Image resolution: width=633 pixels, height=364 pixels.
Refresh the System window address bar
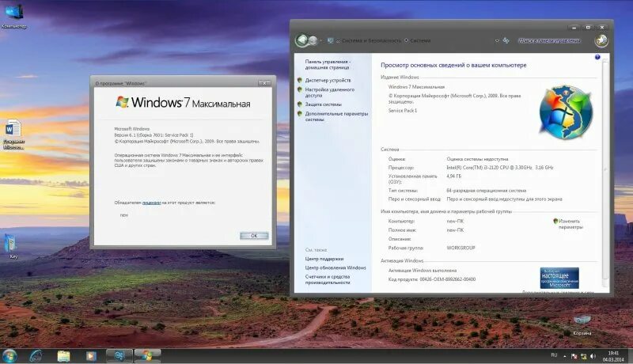pos(506,41)
